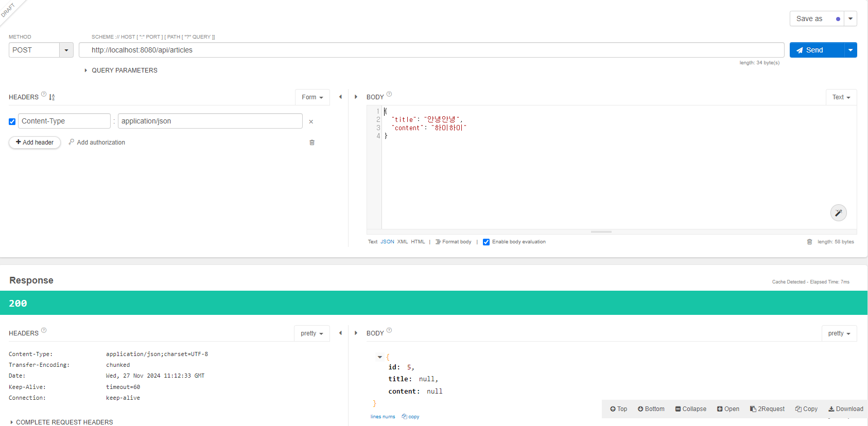Switch body format to HTML
The height and width of the screenshot is (426, 868).
click(418, 242)
